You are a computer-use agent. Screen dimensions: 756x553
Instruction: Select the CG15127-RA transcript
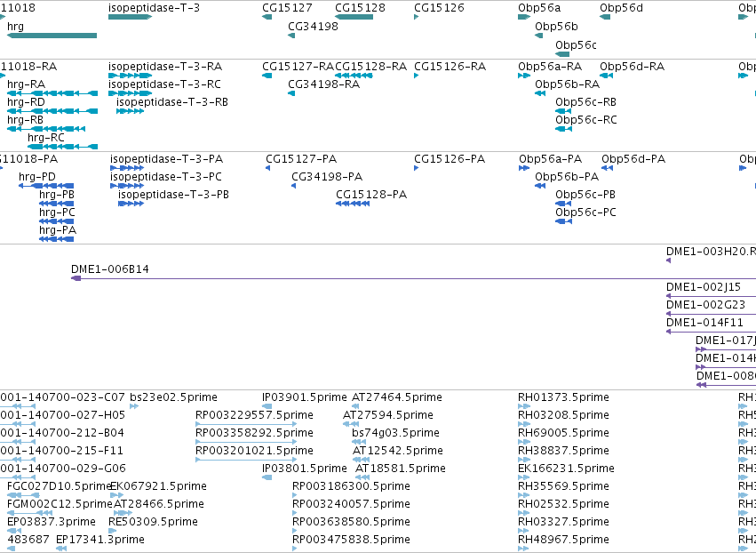coord(267,76)
